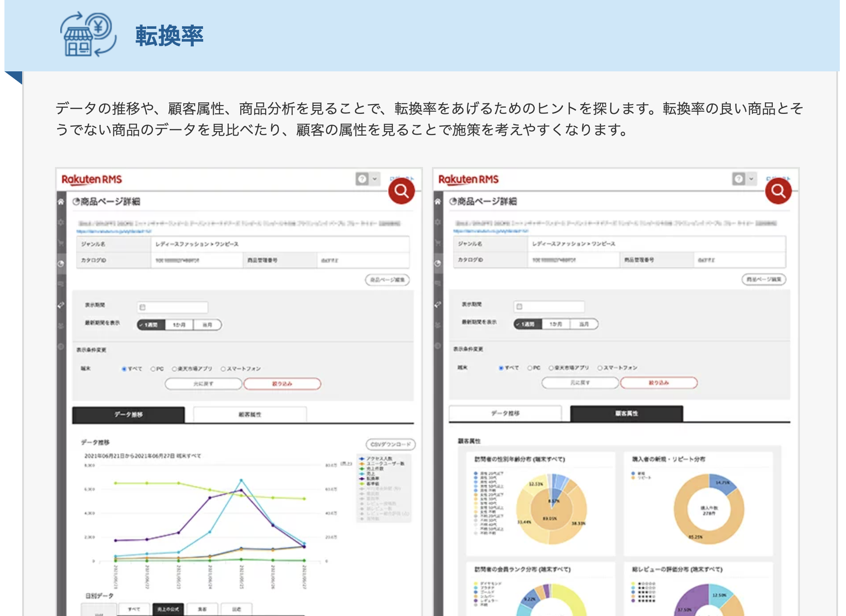The height and width of the screenshot is (616, 846).
Task: Click the pie chart sidebar icon in left screenshot
Action: [x=61, y=264]
